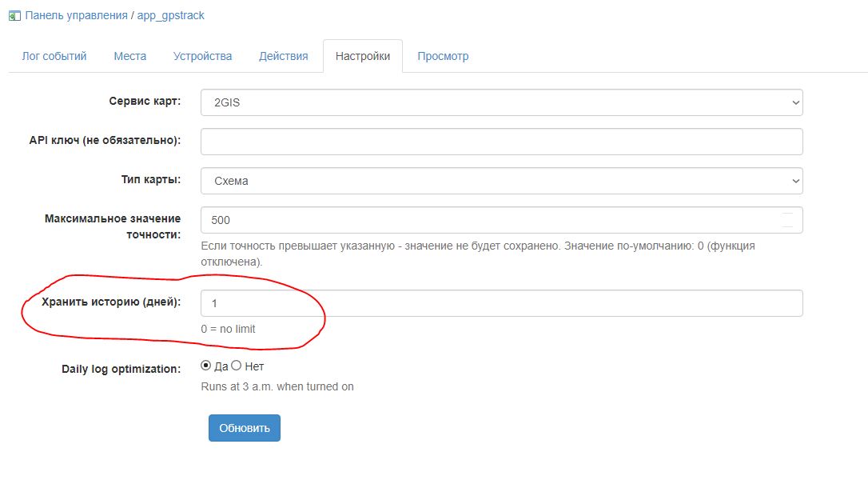
Task: Go to the Устройства tab
Action: [202, 57]
